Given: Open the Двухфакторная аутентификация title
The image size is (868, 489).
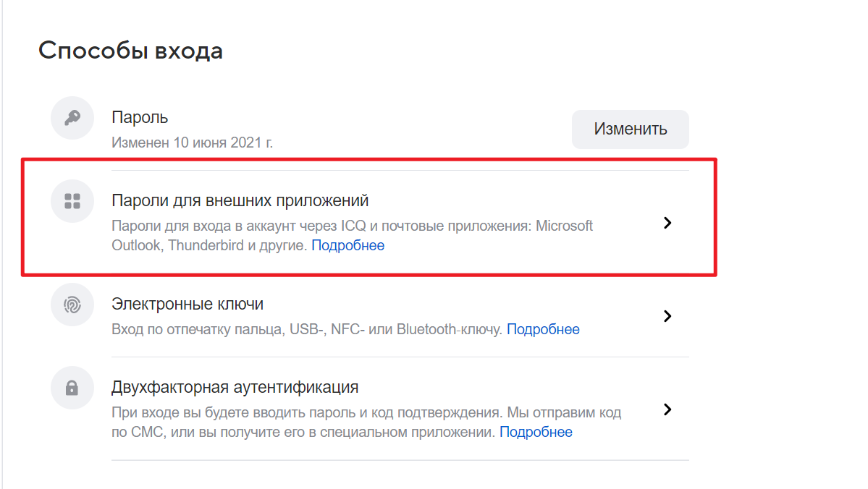Looking at the screenshot, I should point(235,387).
